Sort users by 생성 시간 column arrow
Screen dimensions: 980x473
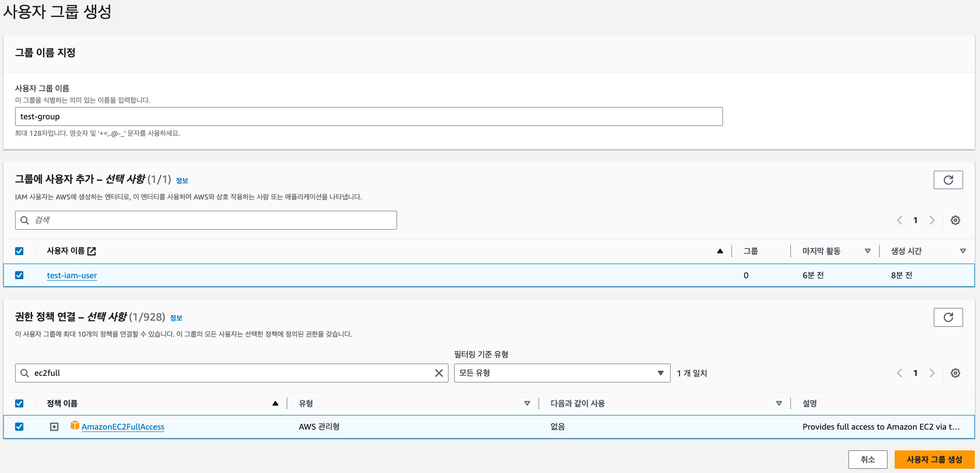pos(963,251)
